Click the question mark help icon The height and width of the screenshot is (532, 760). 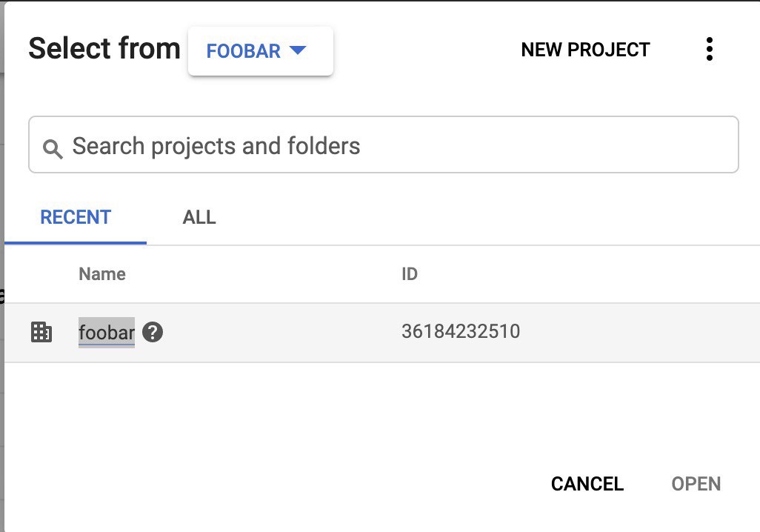click(153, 332)
